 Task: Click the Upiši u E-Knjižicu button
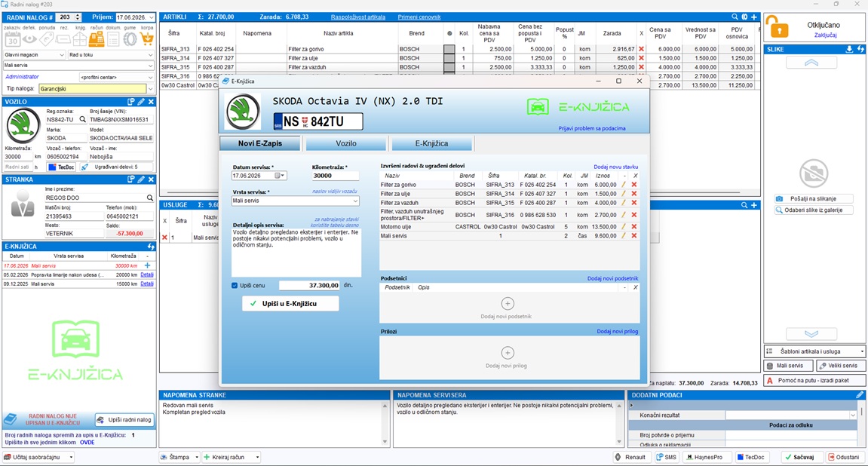(290, 303)
